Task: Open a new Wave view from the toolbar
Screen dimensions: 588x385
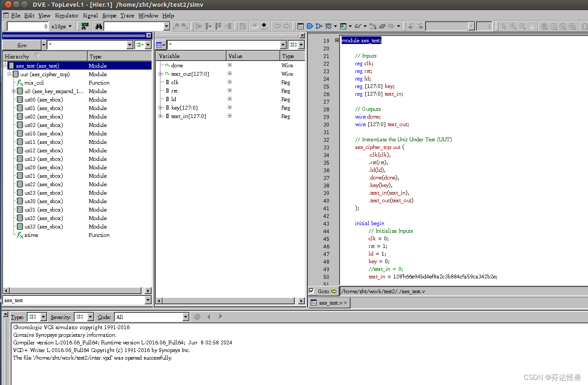Action: point(328,26)
